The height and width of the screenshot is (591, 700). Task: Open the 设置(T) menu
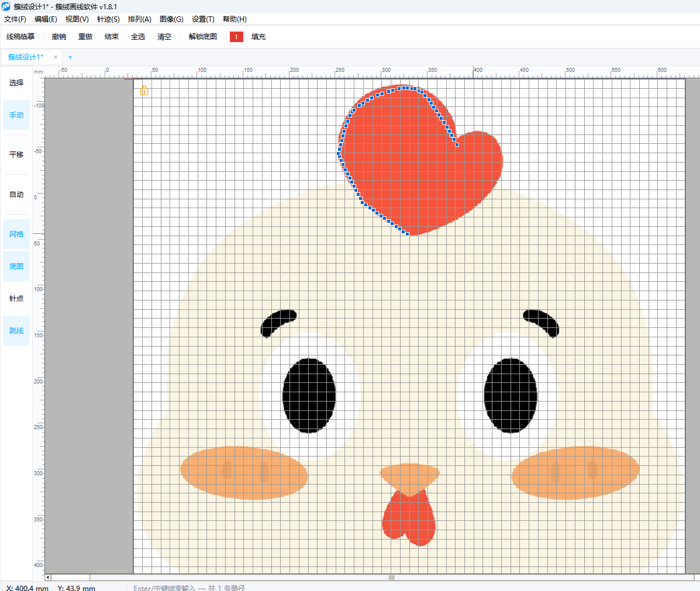coord(203,19)
